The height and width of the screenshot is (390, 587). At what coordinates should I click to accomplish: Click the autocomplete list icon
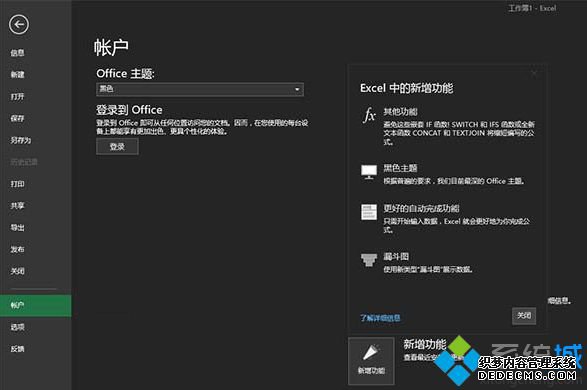[x=369, y=212]
